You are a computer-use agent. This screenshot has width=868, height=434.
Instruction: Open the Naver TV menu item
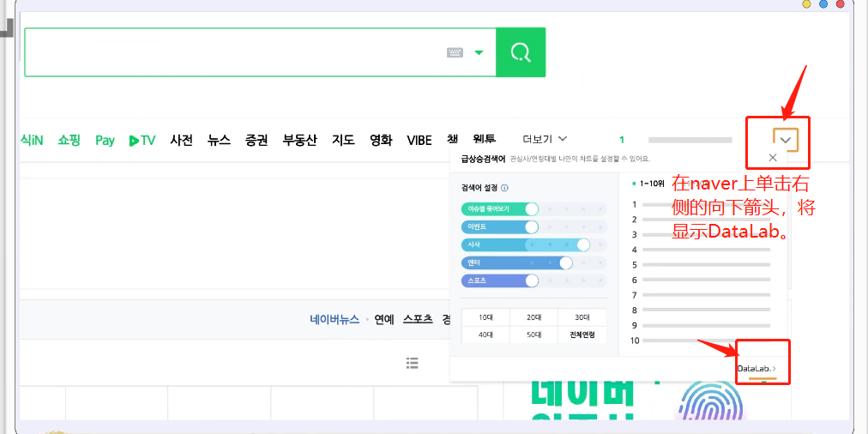[142, 140]
